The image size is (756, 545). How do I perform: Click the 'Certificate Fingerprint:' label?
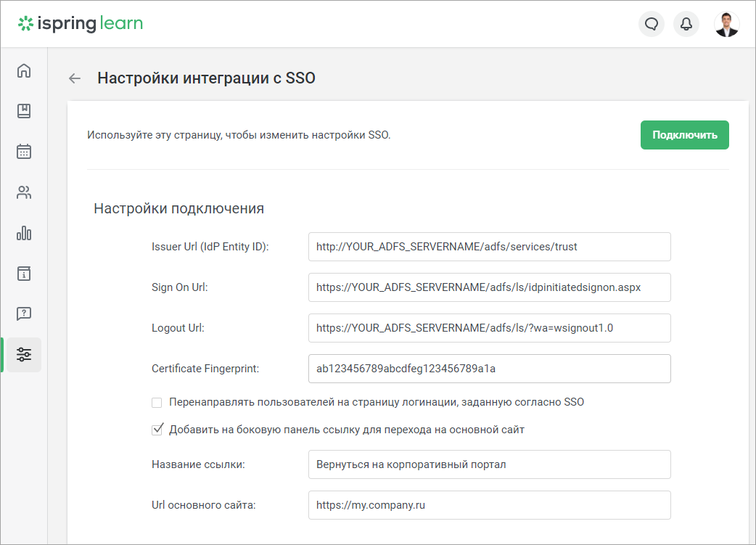(205, 369)
